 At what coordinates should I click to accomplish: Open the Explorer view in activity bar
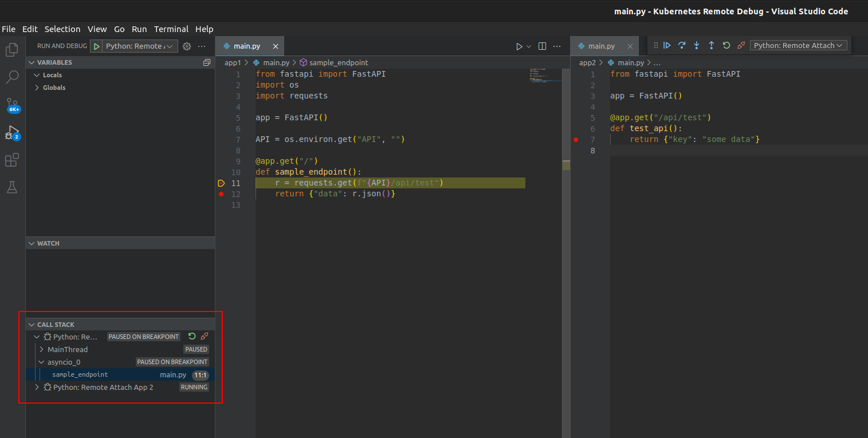(x=12, y=50)
